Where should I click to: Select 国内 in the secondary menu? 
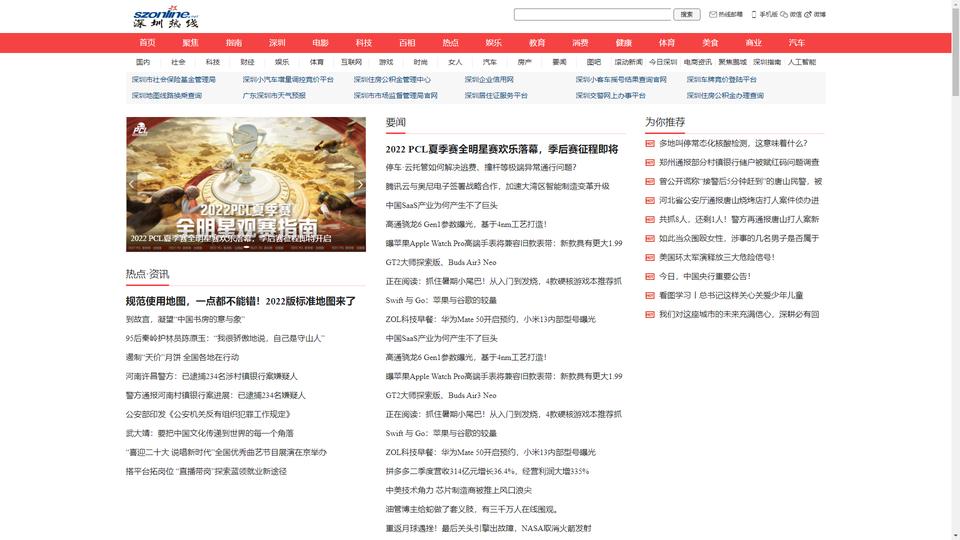143,62
